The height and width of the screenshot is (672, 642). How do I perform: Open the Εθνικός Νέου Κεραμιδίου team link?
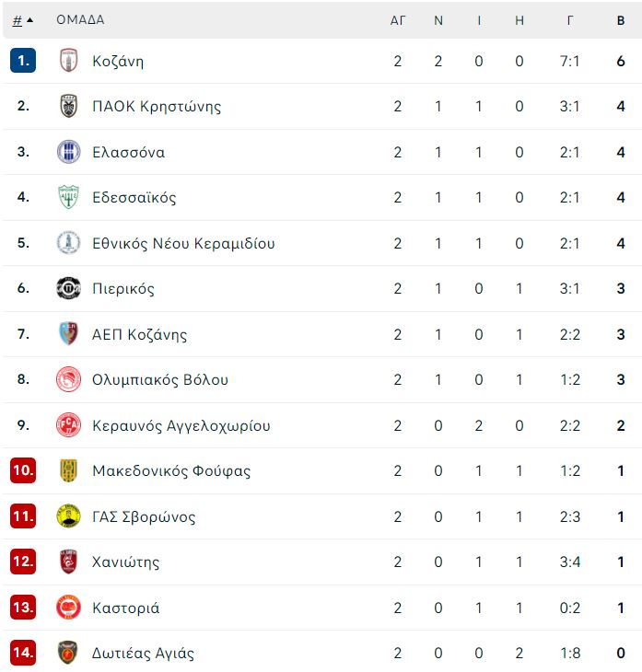tap(183, 243)
